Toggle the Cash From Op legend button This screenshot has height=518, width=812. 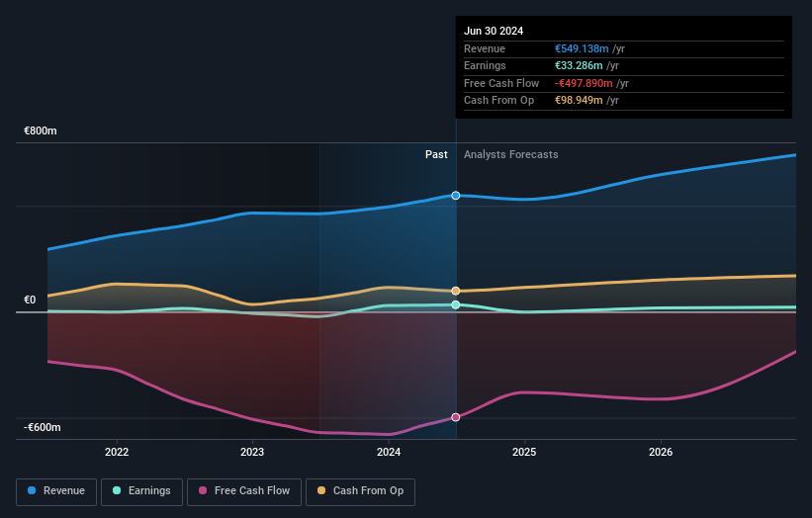click(x=360, y=491)
